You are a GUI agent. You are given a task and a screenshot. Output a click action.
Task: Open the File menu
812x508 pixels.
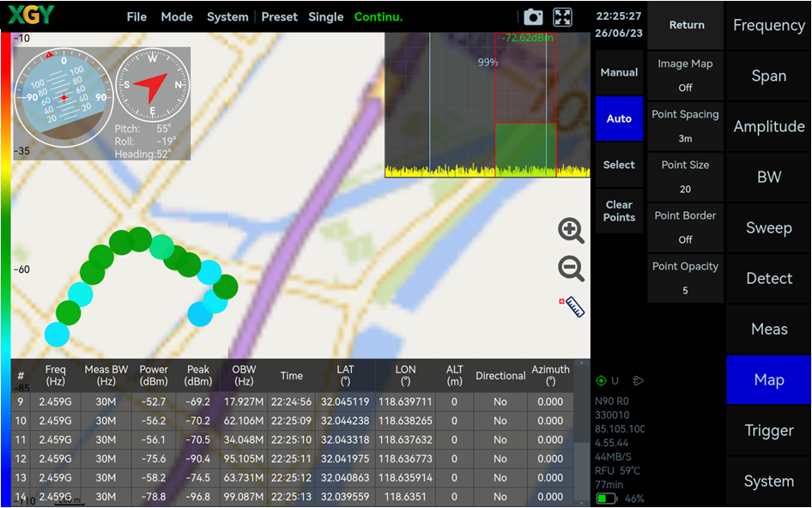pyautogui.click(x=136, y=17)
